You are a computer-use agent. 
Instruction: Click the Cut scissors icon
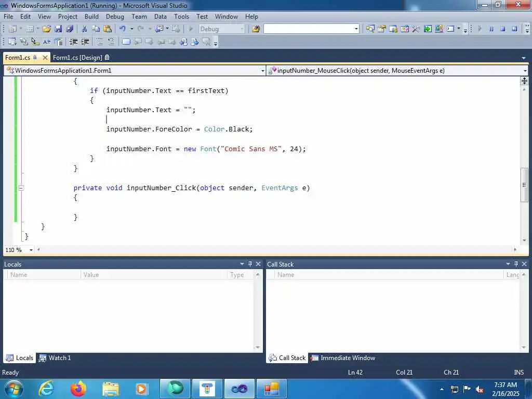85,29
